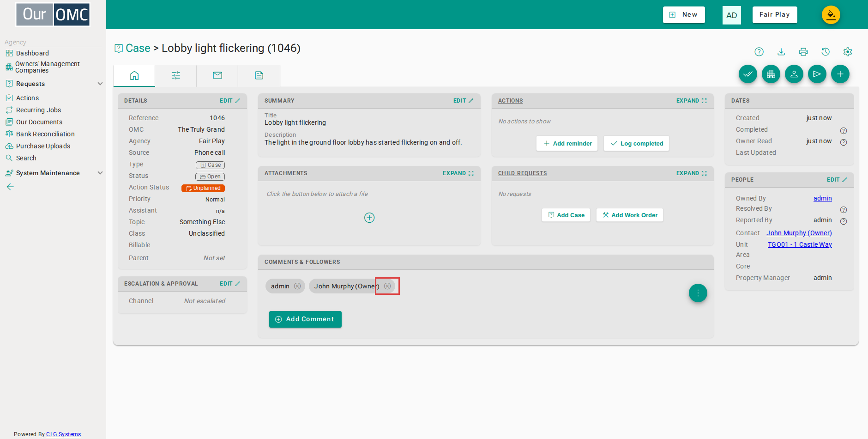Switch to the mail envelope tab
The image size is (868, 439).
(x=217, y=75)
